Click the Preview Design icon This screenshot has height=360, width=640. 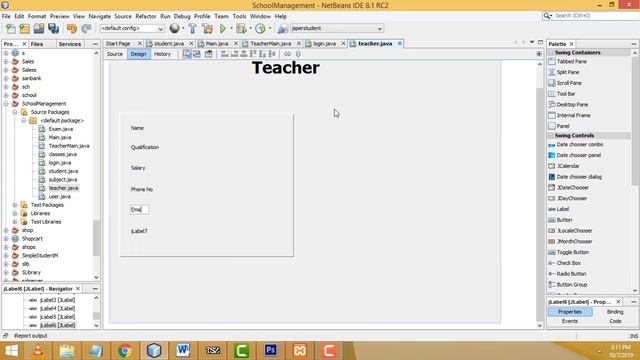pos(209,54)
